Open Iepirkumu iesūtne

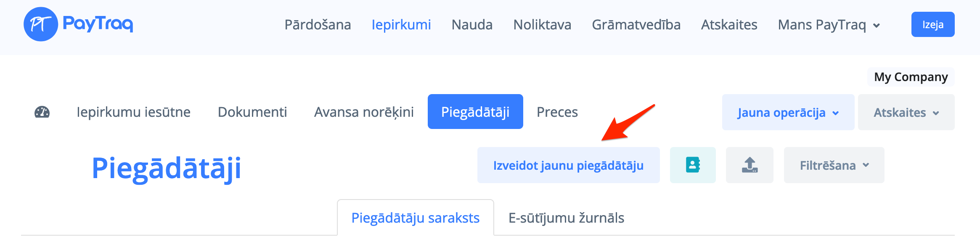tap(134, 112)
